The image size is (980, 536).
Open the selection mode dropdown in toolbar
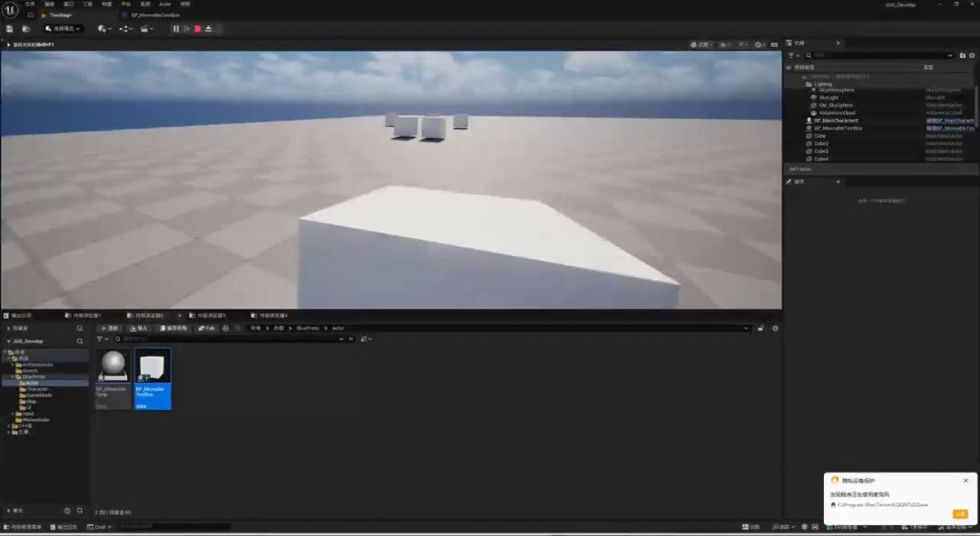click(x=63, y=29)
